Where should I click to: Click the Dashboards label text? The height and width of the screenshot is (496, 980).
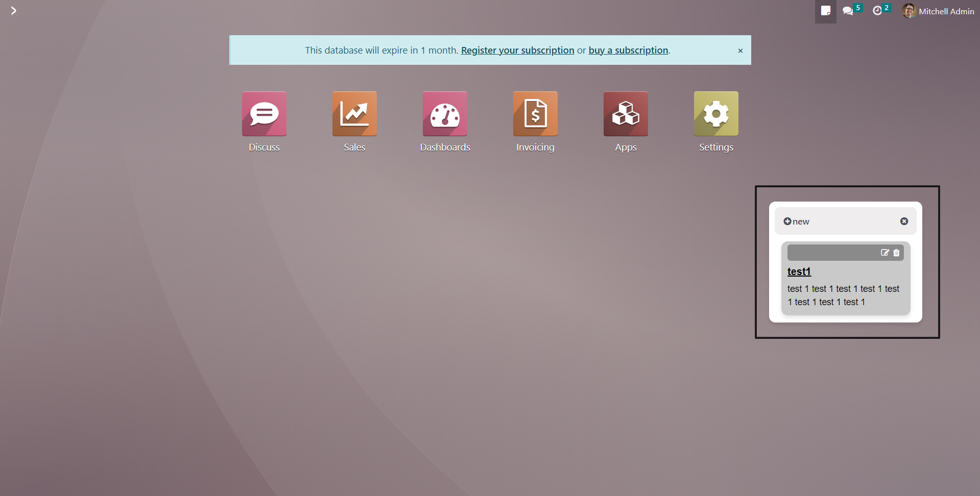[445, 147]
